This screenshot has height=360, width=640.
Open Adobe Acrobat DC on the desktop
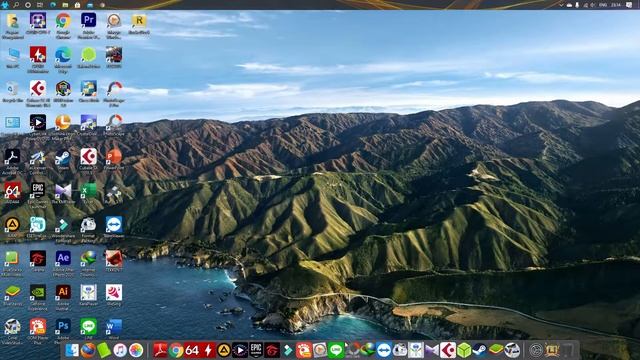tap(12, 156)
